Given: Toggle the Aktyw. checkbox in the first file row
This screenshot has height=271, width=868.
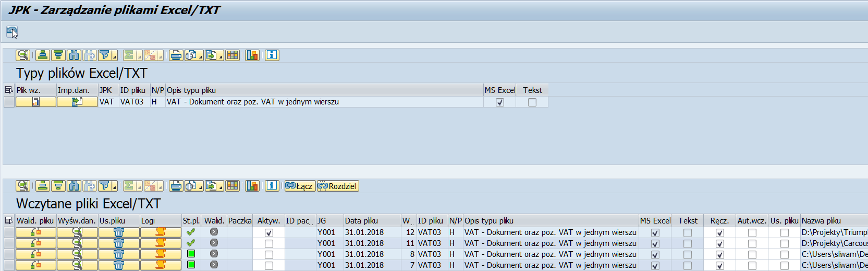Looking at the screenshot, I should pyautogui.click(x=269, y=233).
